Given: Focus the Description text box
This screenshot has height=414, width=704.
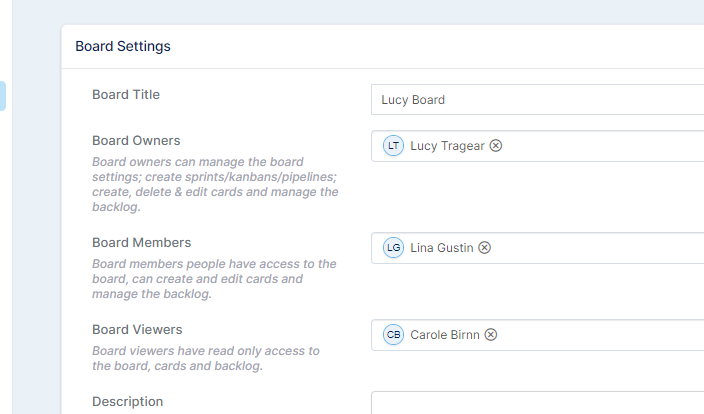Looking at the screenshot, I should coord(537,403).
